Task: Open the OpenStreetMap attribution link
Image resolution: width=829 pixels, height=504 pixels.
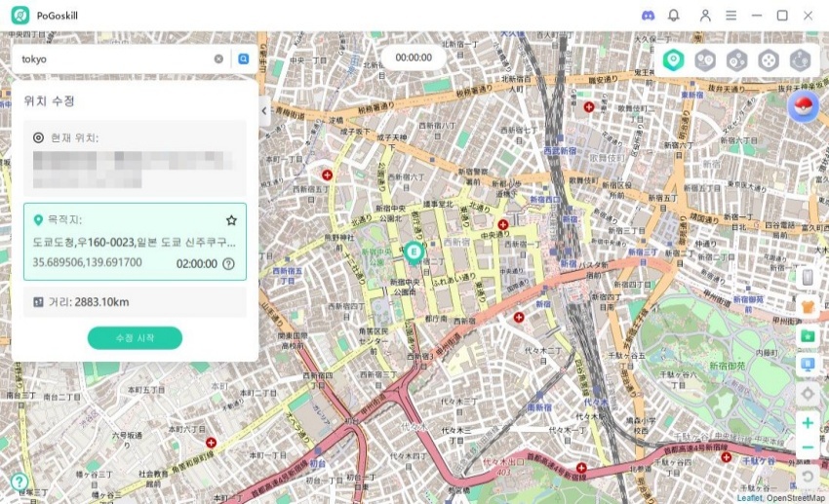Action: tap(796, 498)
